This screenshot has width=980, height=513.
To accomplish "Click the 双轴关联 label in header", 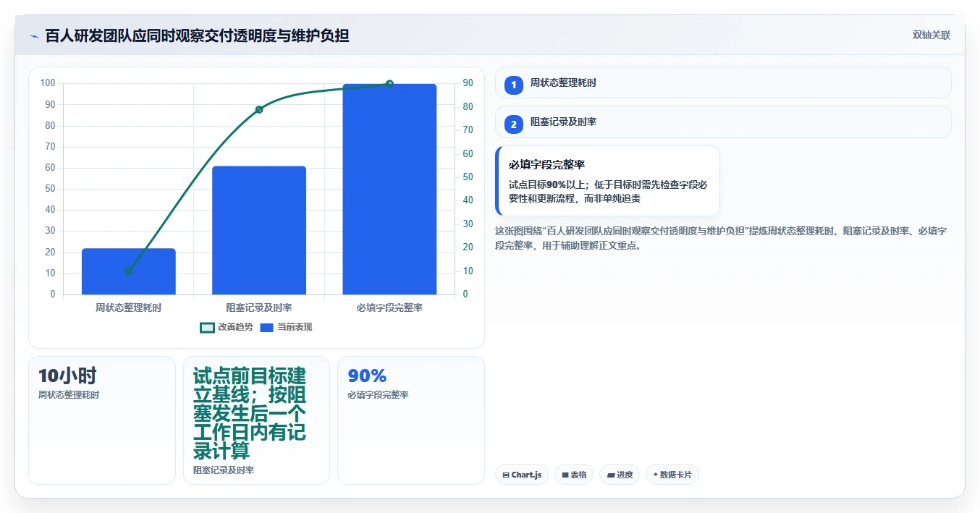I will 931,35.
